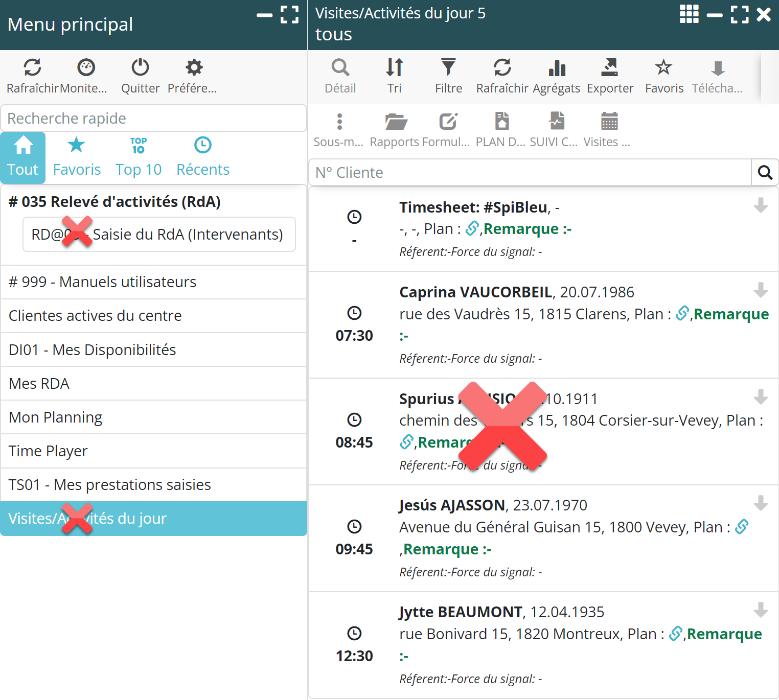This screenshot has width=779, height=700.
Task: Click the Tri sort icon
Action: pos(394,68)
